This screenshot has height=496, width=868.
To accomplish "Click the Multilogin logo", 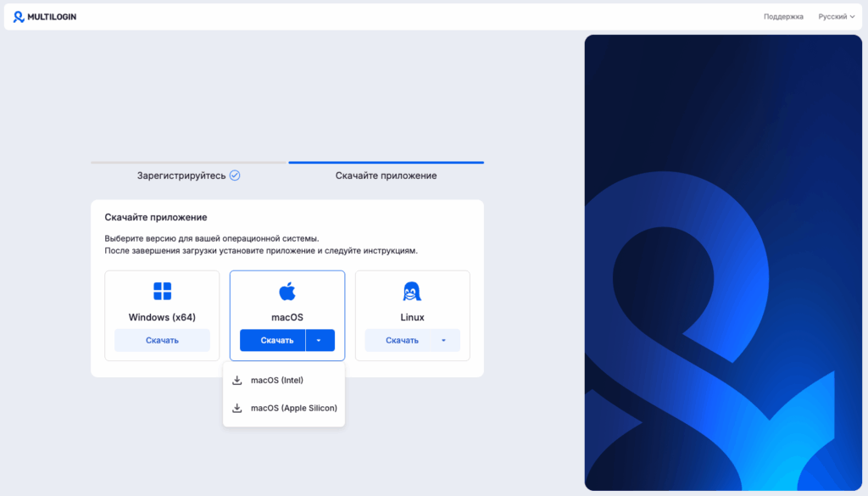I will 45,17.
